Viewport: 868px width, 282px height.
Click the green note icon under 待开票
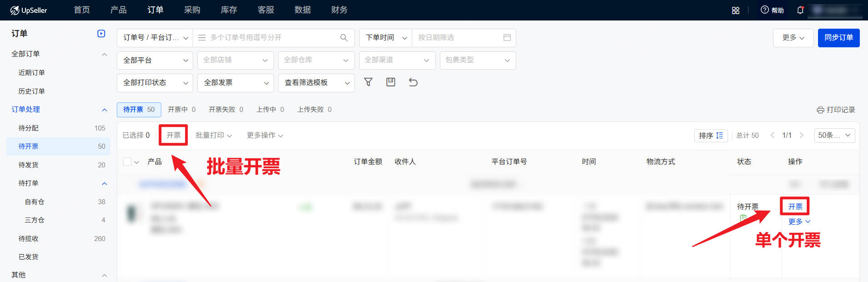(743, 218)
